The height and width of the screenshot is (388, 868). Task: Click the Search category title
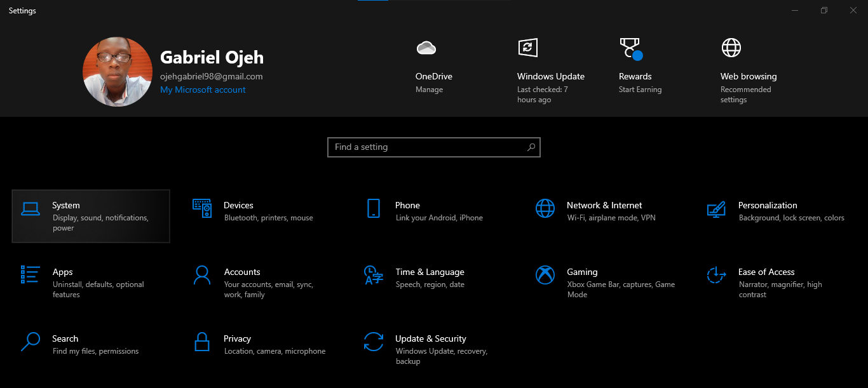point(65,339)
